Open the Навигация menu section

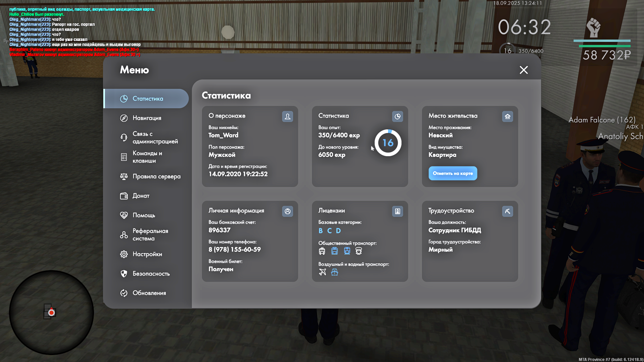[x=147, y=118]
